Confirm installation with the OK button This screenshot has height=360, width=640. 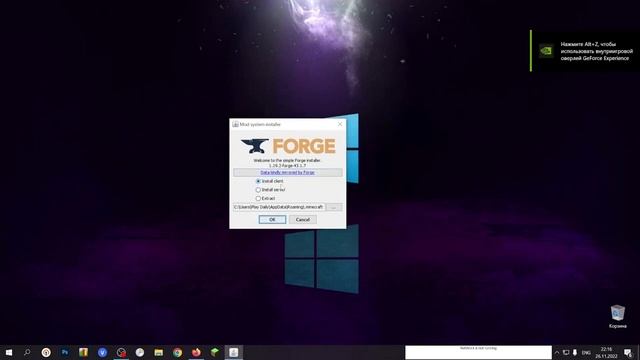[272, 220]
